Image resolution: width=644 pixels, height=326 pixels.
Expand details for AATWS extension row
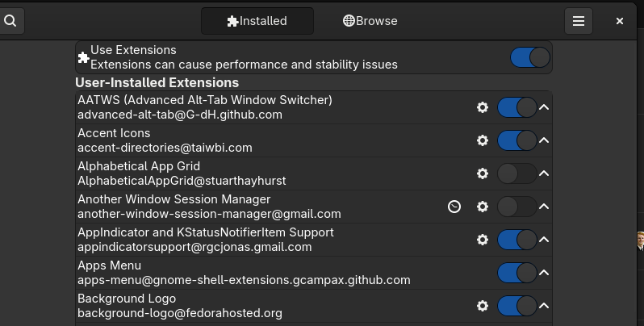[x=544, y=107]
